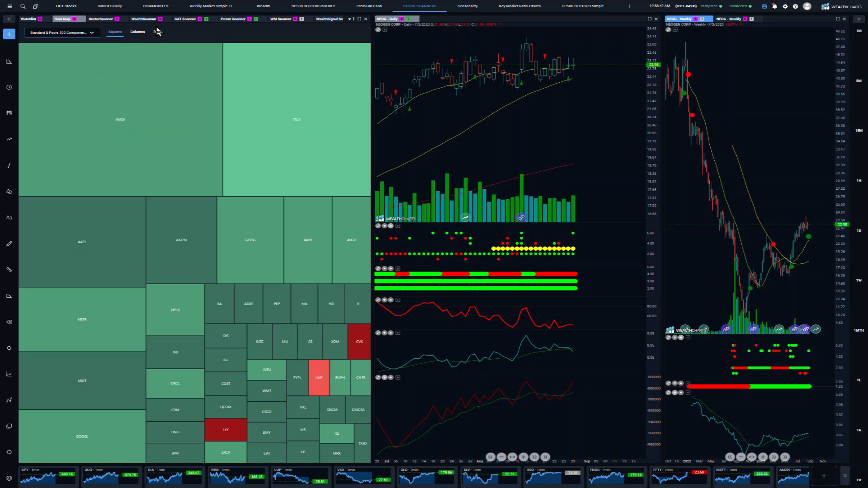Screen dimensions: 868x488
Task: Select the diagonal line drawing tool
Action: coord(9,165)
